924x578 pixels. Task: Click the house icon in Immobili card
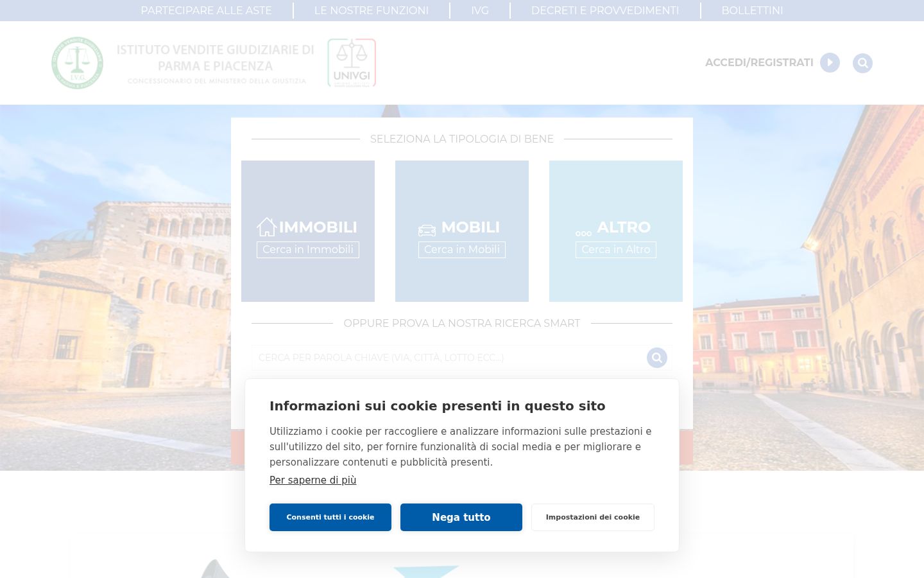(266, 227)
